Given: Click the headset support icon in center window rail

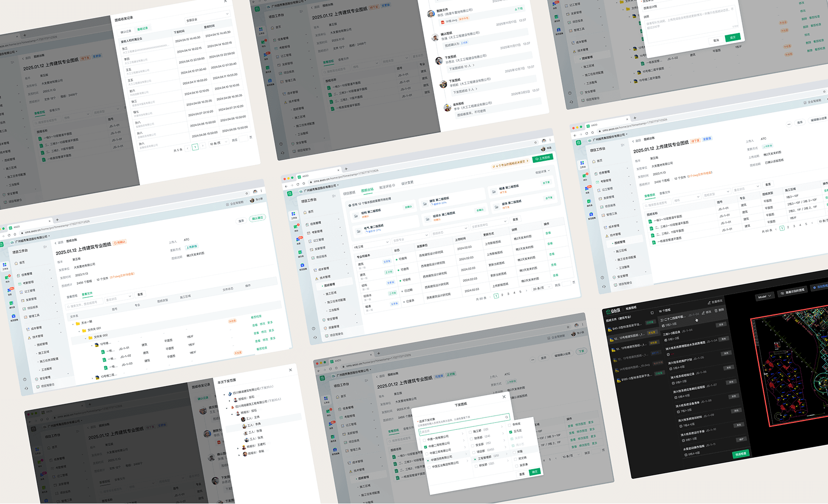Looking at the screenshot, I should tap(315, 337).
